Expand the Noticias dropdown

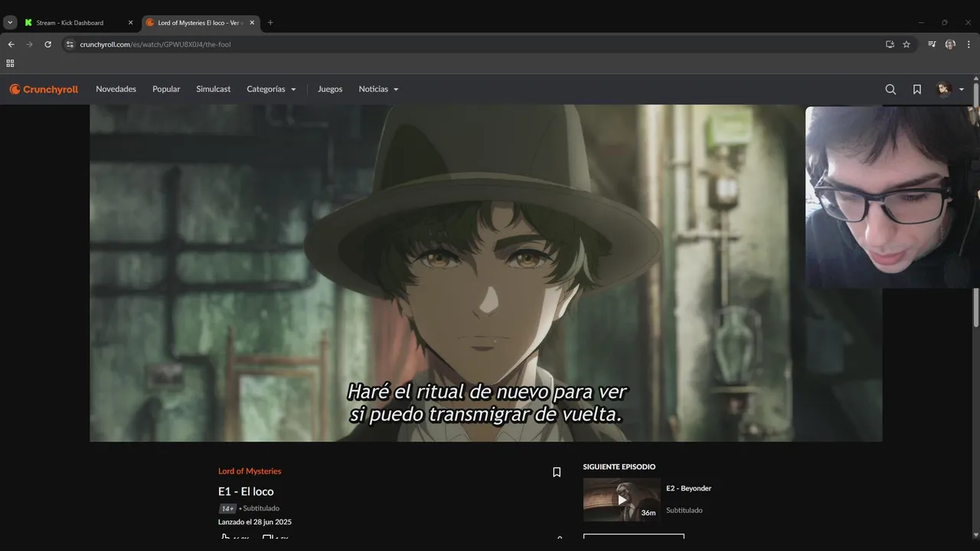(x=378, y=90)
